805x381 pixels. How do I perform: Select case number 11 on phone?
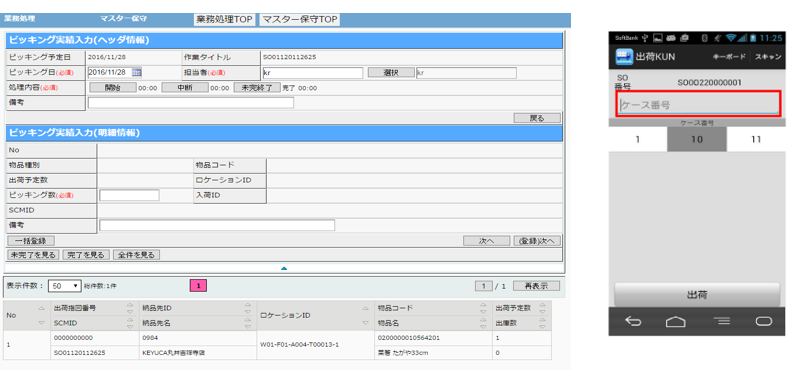(756, 139)
